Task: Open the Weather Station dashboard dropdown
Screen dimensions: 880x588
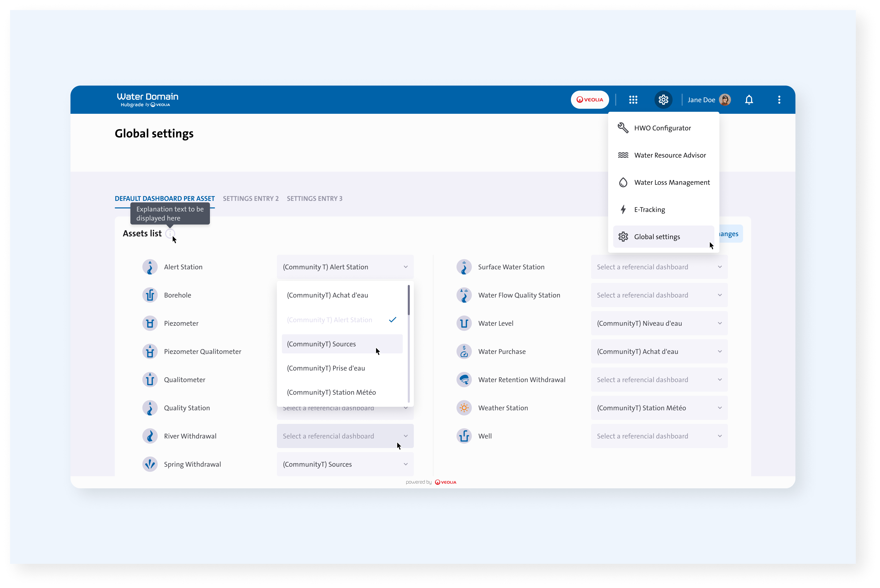Action: point(659,408)
